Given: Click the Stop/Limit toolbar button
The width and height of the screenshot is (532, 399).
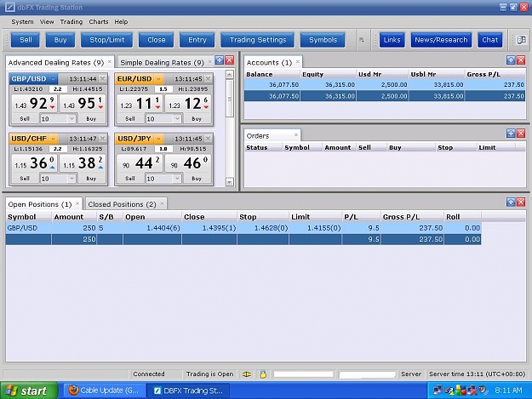Looking at the screenshot, I should [x=107, y=40].
